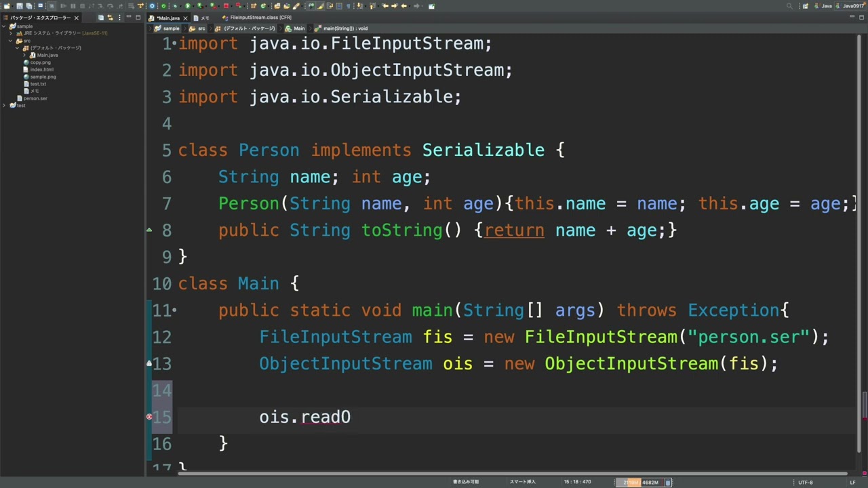Toggle Show Whitespace Characters pilcrow icon

(348, 6)
